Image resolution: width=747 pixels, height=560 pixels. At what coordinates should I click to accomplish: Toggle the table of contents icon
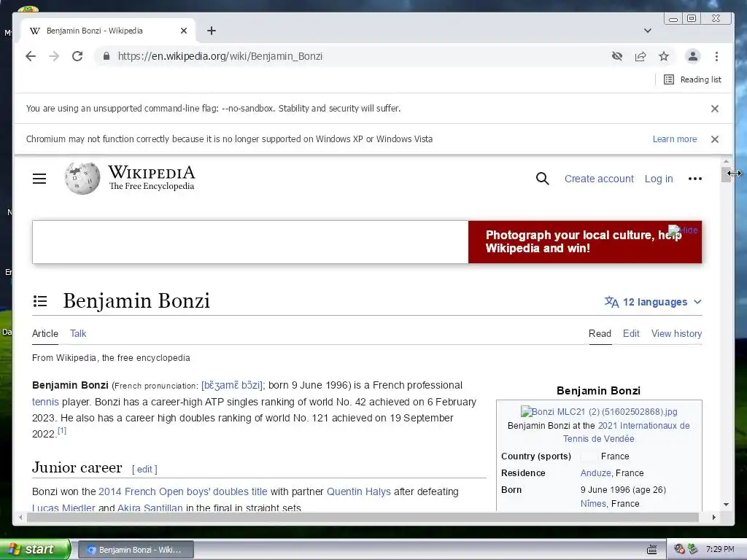[x=40, y=301]
